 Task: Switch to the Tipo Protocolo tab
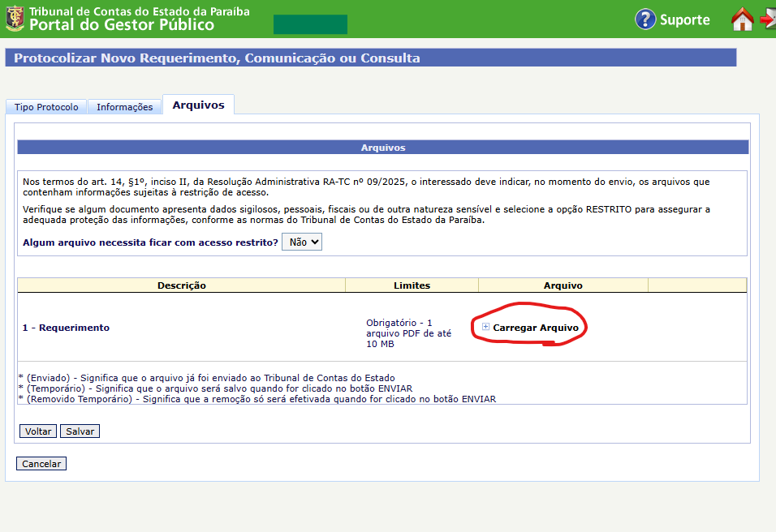pos(46,107)
